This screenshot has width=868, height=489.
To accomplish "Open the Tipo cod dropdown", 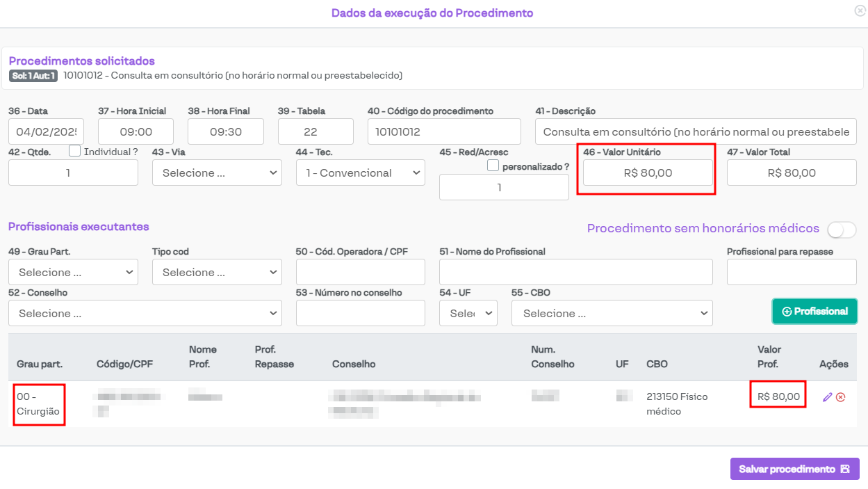I will pyautogui.click(x=217, y=273).
